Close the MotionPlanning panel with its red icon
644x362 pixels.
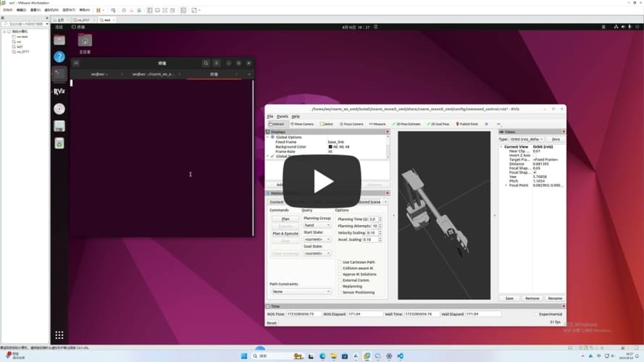(388, 193)
